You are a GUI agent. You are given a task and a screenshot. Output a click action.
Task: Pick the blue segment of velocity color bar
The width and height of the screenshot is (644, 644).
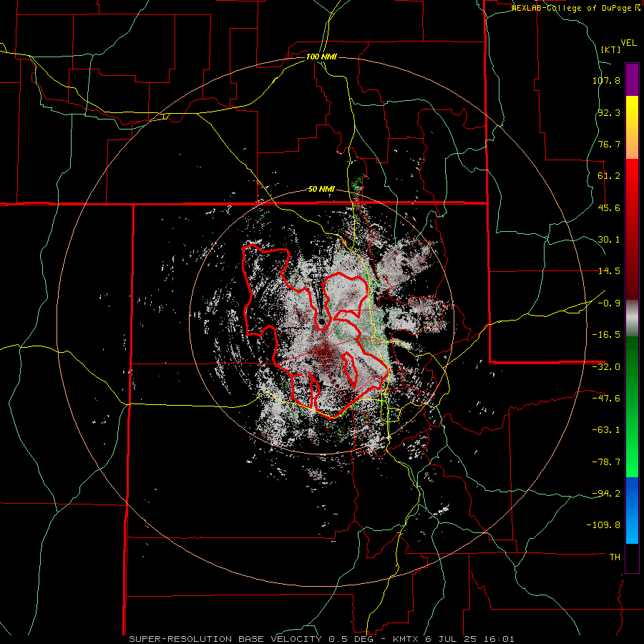(632, 510)
